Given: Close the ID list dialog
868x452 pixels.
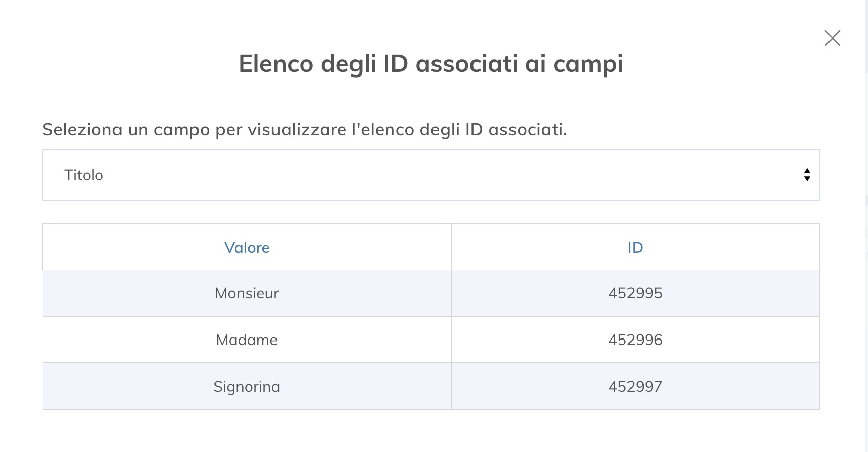Looking at the screenshot, I should 832,38.
